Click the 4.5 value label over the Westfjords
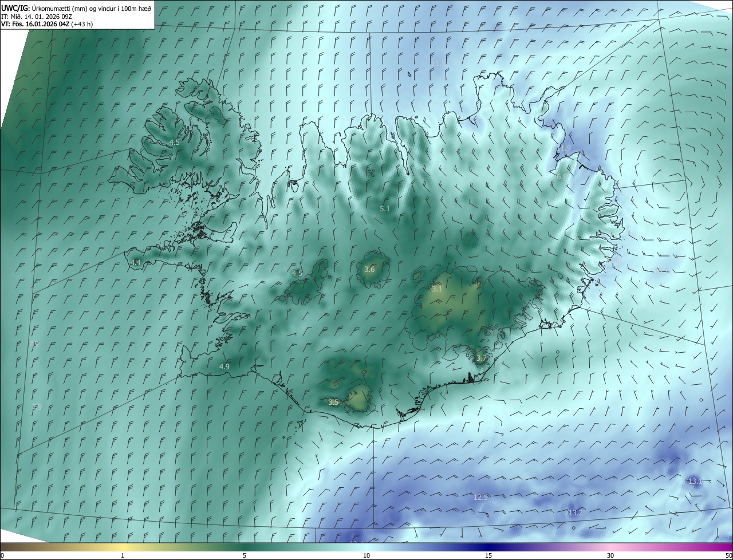Image resolution: width=733 pixels, height=560 pixels. [174, 142]
